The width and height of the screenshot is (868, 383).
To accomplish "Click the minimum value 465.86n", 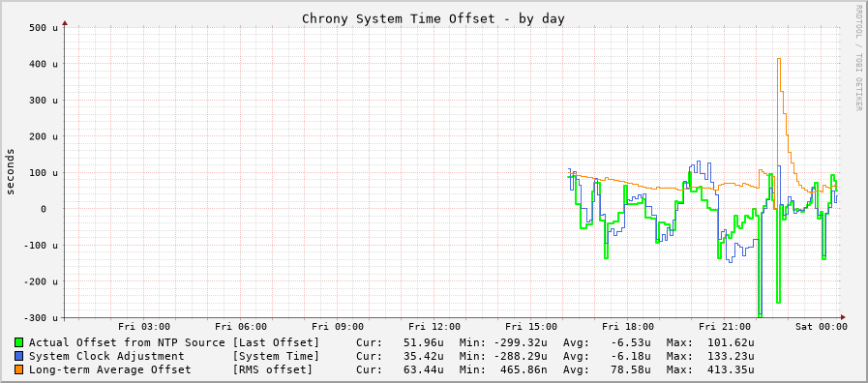I will coord(524,369).
